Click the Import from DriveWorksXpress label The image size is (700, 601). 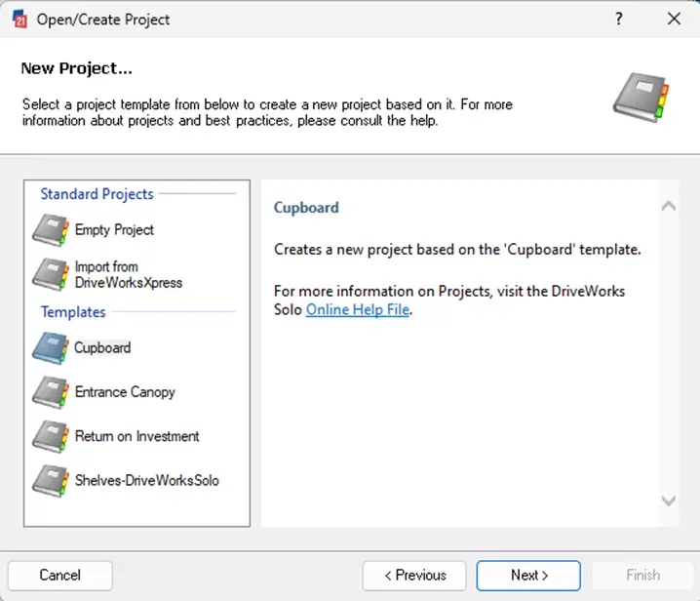129,274
